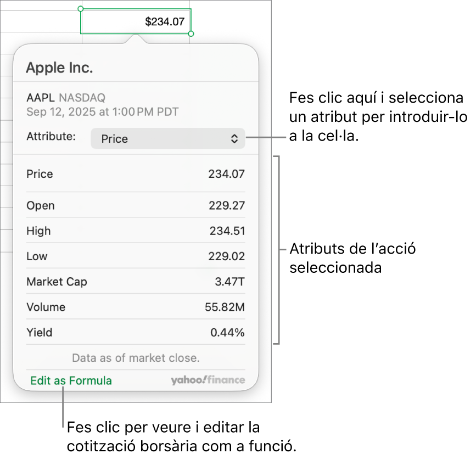The width and height of the screenshot is (476, 476).
Task: Click the Apple Inc. stock title
Action: coord(59,68)
